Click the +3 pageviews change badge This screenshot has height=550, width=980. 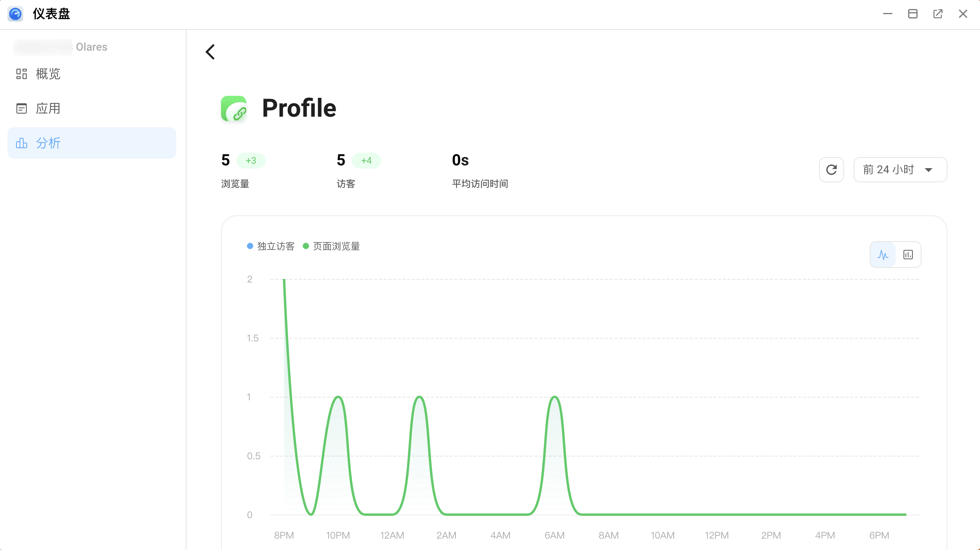(251, 161)
